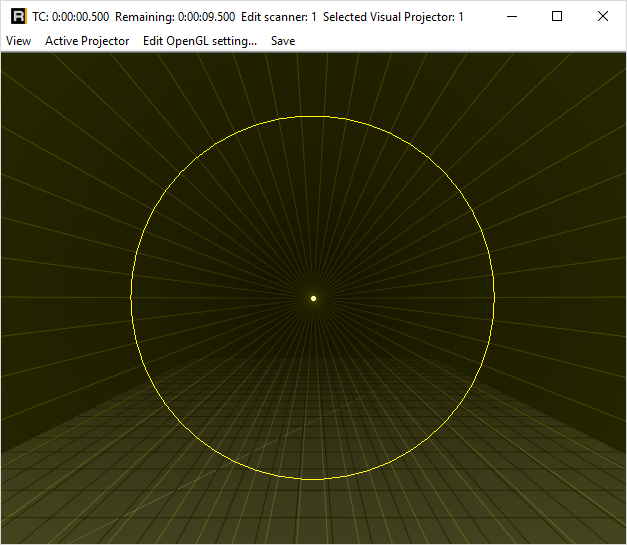Open Edit OpenGL setting menu item
Viewport: 627px width, 545px height.
(200, 41)
